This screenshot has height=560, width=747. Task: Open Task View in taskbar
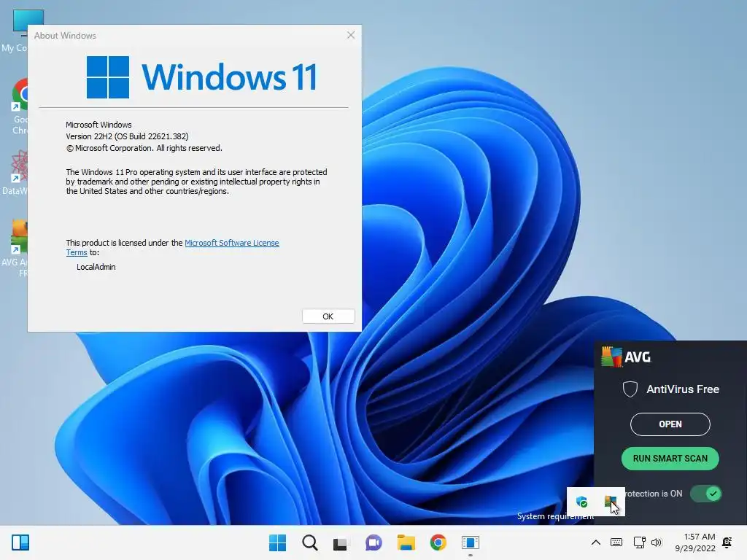click(x=340, y=542)
